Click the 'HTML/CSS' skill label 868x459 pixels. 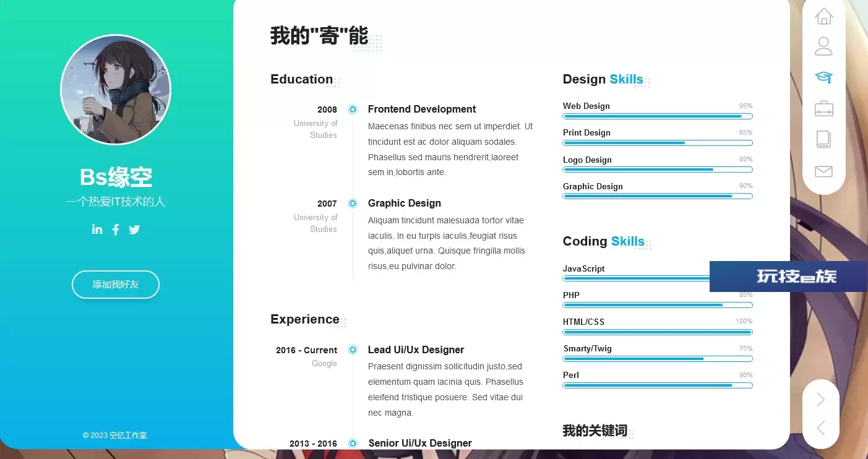583,322
